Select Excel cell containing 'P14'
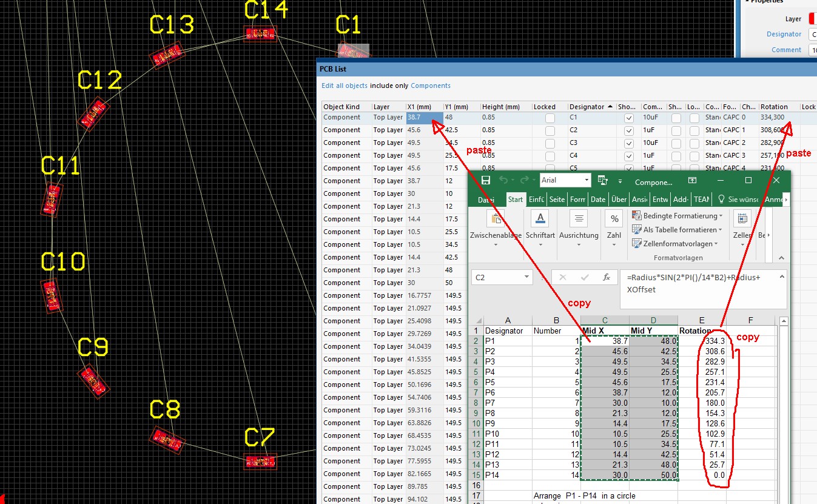Image resolution: width=817 pixels, height=504 pixels. point(508,475)
